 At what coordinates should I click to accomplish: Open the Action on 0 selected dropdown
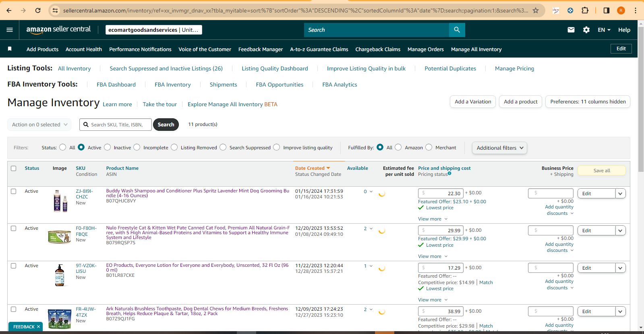click(x=39, y=125)
